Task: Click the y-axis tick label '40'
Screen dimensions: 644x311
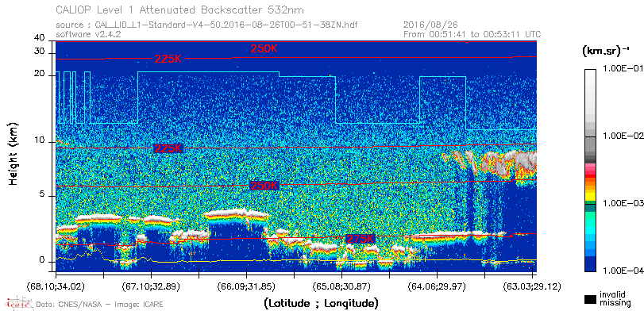Action: 40,38
